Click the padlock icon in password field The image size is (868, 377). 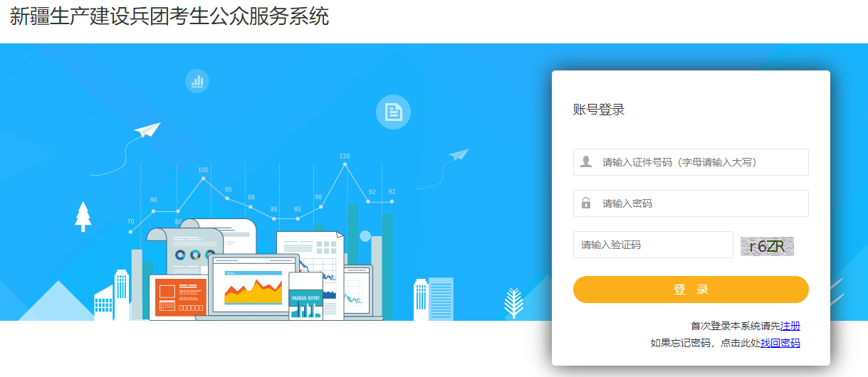[x=586, y=203]
